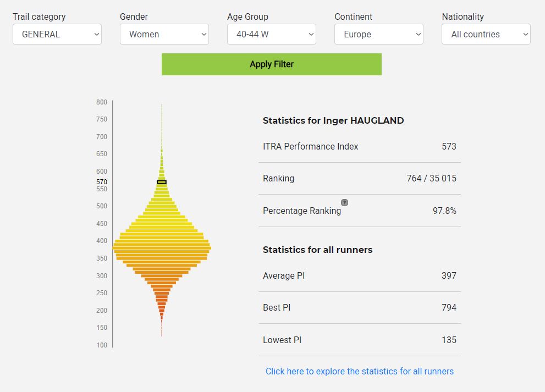Viewport: 545px width, 392px height.
Task: Open the Nationality All countries dropdown
Action: point(486,34)
